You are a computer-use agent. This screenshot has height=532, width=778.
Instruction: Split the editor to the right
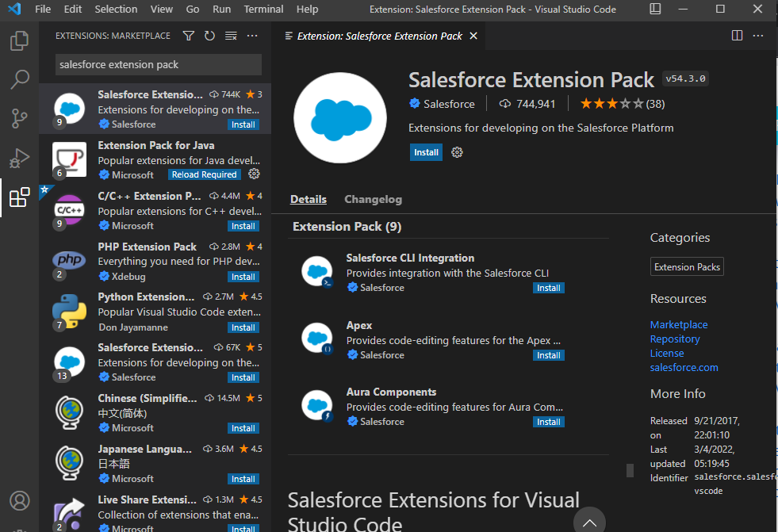(x=737, y=36)
